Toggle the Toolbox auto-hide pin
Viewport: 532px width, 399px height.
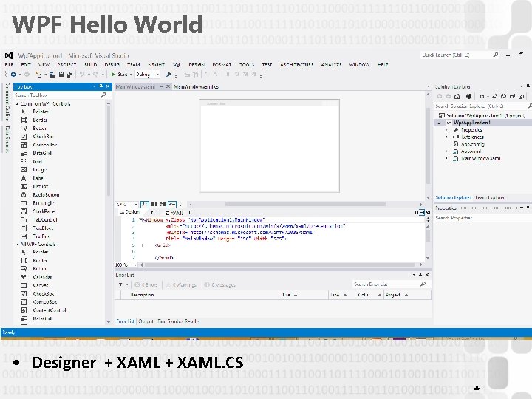(x=101, y=86)
